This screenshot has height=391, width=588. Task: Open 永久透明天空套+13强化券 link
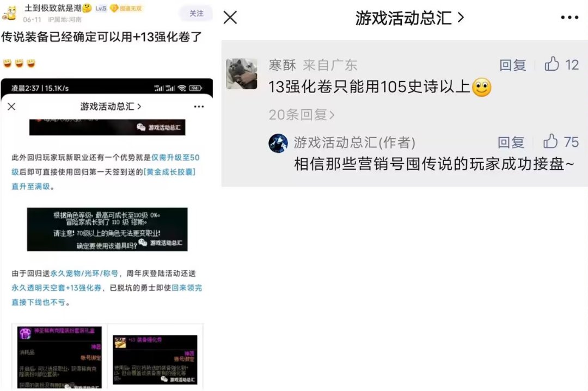(57, 288)
